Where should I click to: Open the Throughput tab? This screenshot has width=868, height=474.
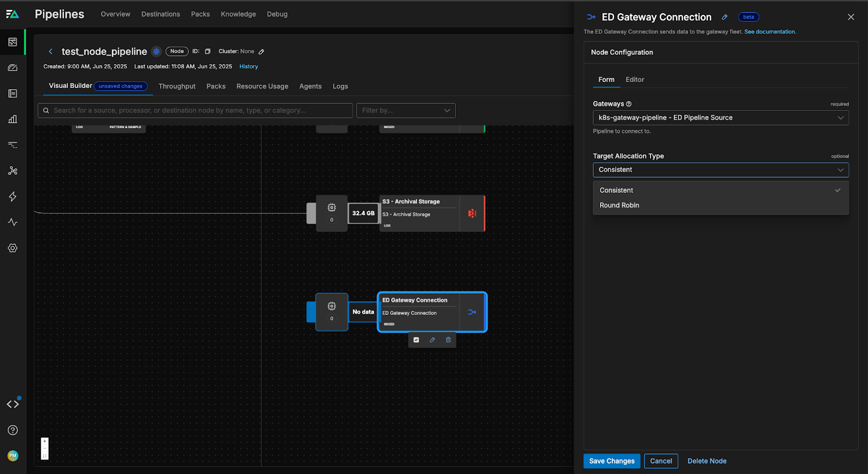[177, 86]
